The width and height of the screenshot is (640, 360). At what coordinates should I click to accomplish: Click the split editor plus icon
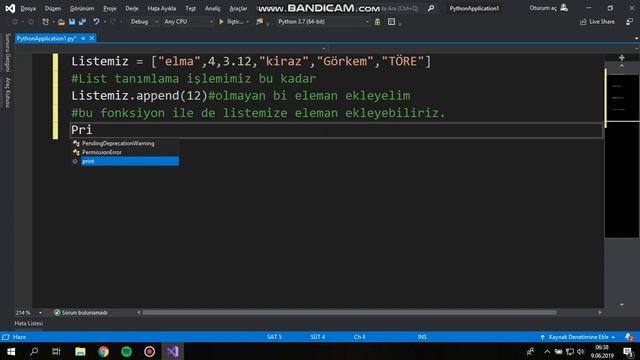pos(622,58)
